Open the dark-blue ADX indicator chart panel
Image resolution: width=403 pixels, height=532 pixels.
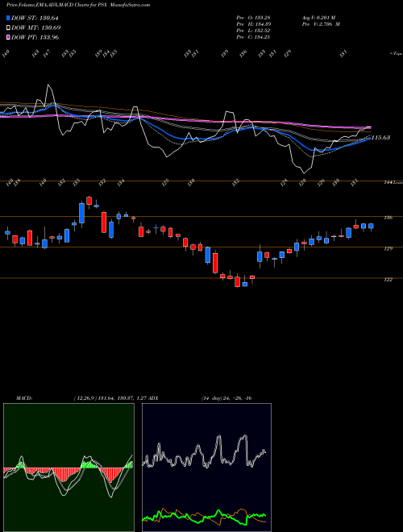tap(206, 468)
